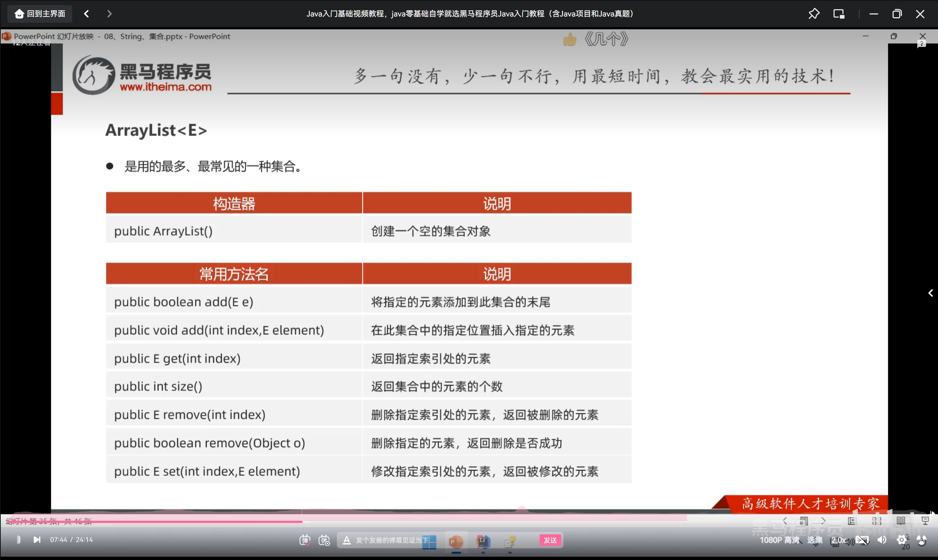This screenshot has width=938, height=560.
Task: Open the 选集 episode list
Action: tap(814, 540)
